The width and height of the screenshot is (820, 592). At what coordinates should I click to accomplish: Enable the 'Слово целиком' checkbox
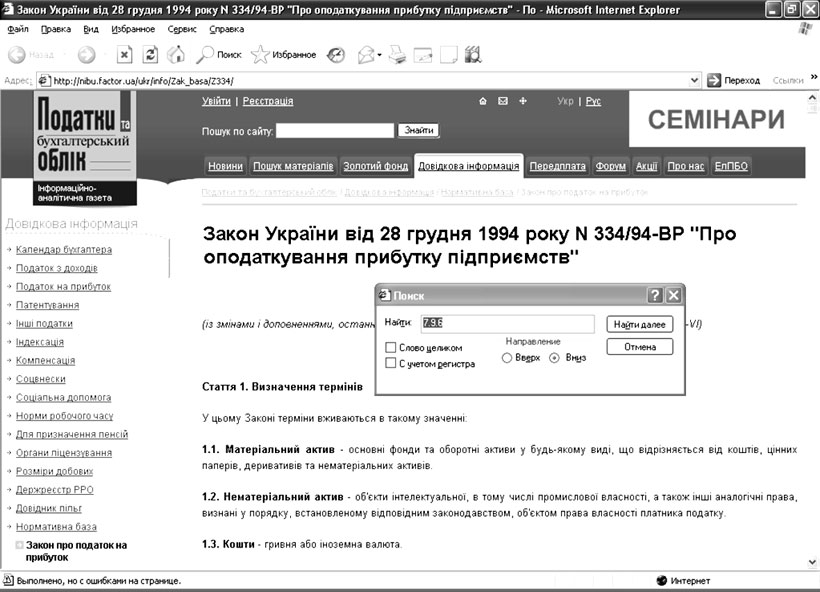(x=391, y=347)
